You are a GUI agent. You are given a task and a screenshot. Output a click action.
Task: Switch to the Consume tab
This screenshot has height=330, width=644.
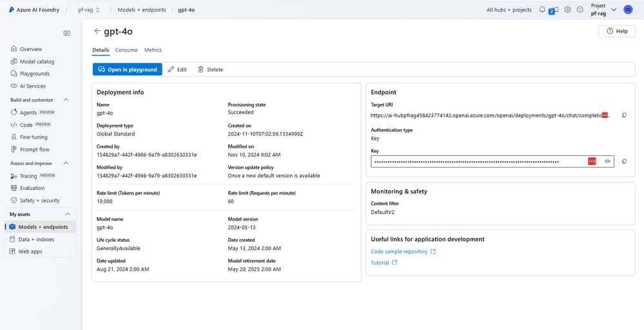tap(126, 50)
